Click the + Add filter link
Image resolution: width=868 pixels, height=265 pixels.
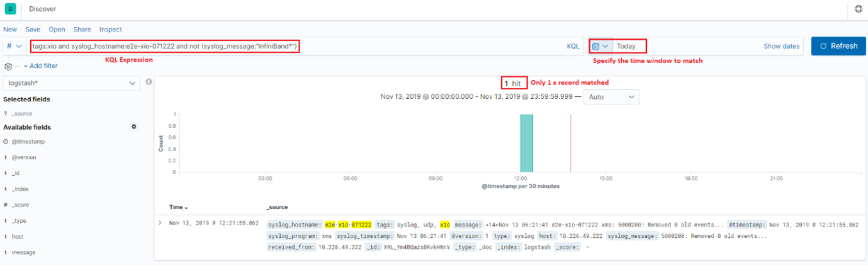tap(40, 66)
